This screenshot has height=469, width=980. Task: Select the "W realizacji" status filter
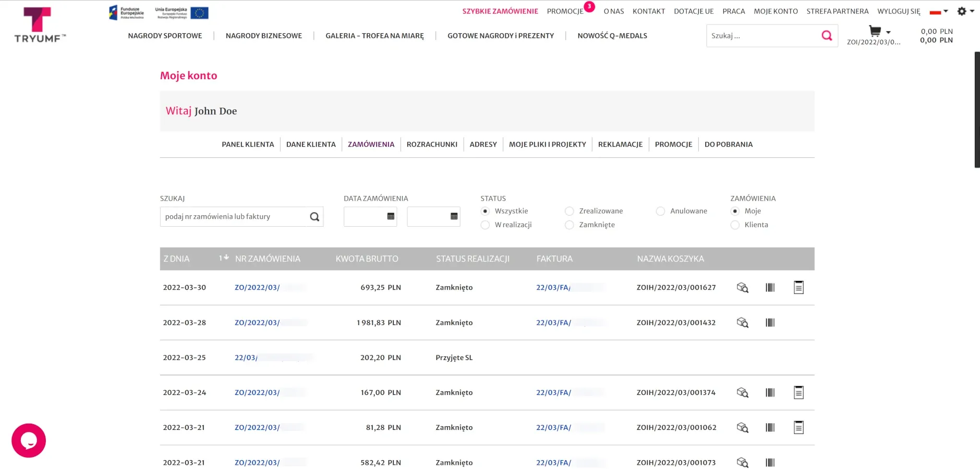point(485,225)
